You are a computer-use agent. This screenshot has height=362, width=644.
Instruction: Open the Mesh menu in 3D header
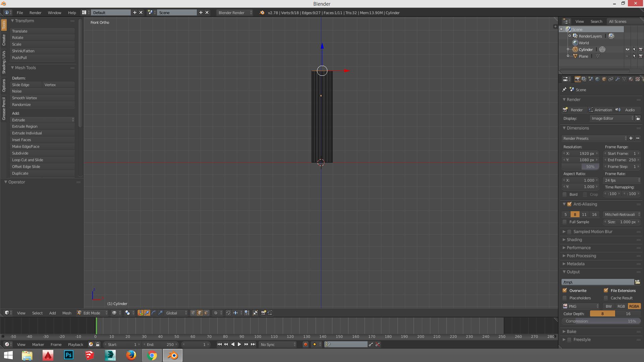[x=66, y=313]
